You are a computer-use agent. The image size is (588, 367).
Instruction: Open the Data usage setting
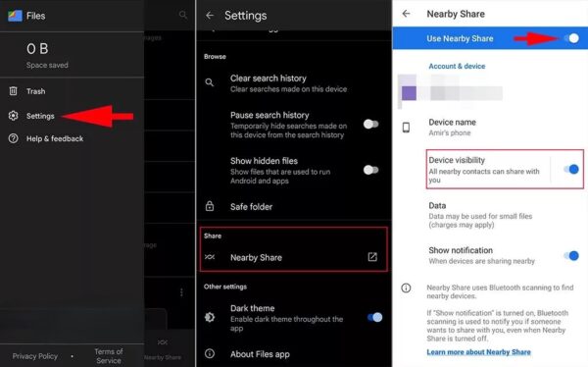pyautogui.click(x=480, y=215)
